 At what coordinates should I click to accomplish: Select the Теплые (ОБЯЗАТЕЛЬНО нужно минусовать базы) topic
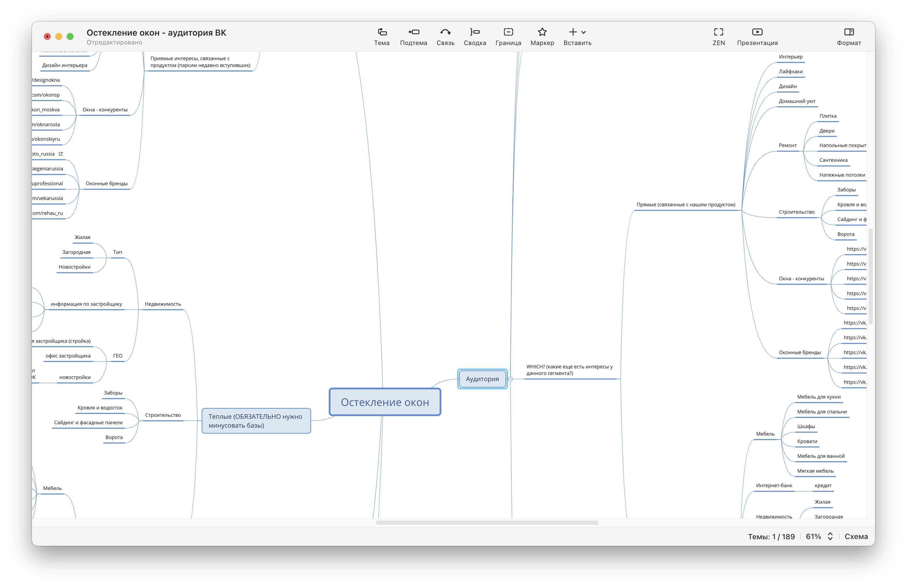pyautogui.click(x=256, y=421)
